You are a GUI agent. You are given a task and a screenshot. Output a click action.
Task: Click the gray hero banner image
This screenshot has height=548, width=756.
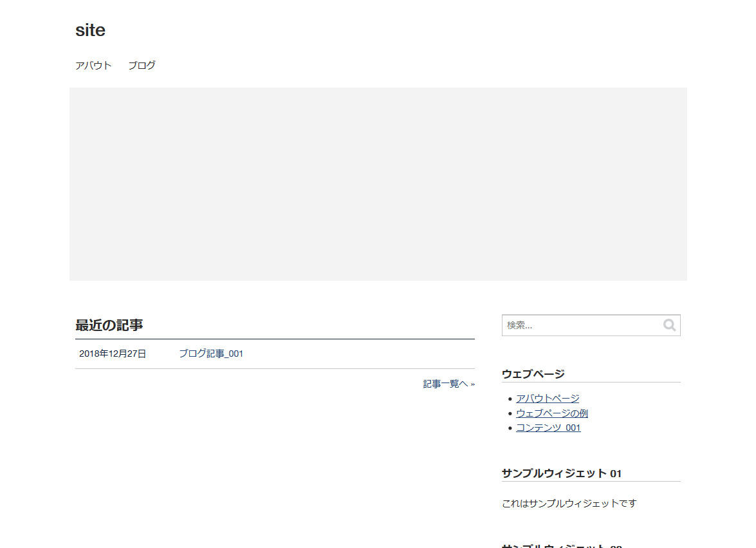pyautogui.click(x=378, y=184)
